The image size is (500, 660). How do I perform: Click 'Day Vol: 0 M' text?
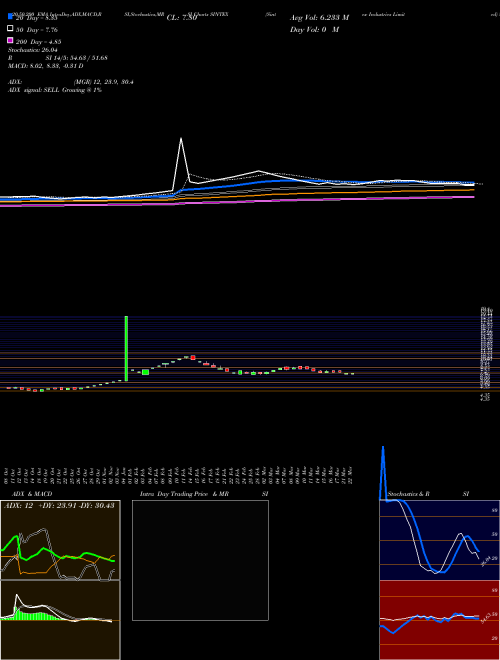(x=314, y=30)
